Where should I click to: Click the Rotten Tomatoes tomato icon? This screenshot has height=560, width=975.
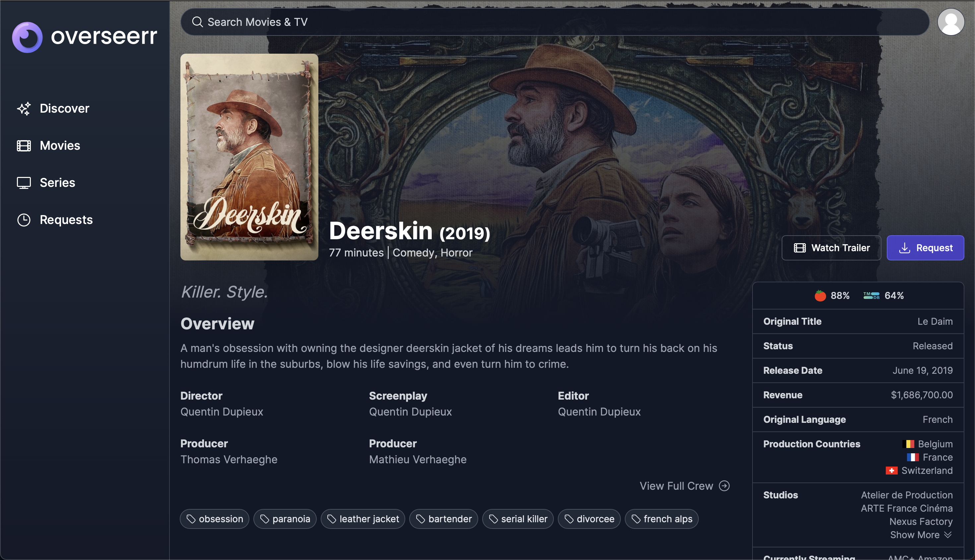(820, 295)
